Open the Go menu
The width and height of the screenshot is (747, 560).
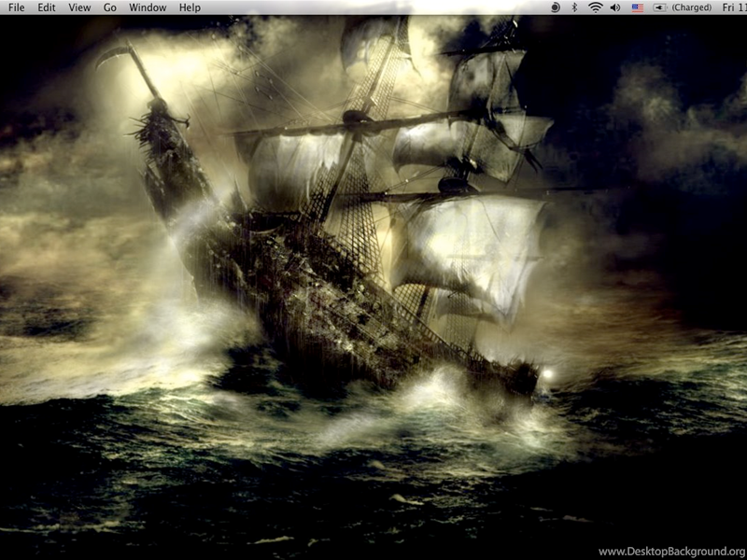point(109,7)
